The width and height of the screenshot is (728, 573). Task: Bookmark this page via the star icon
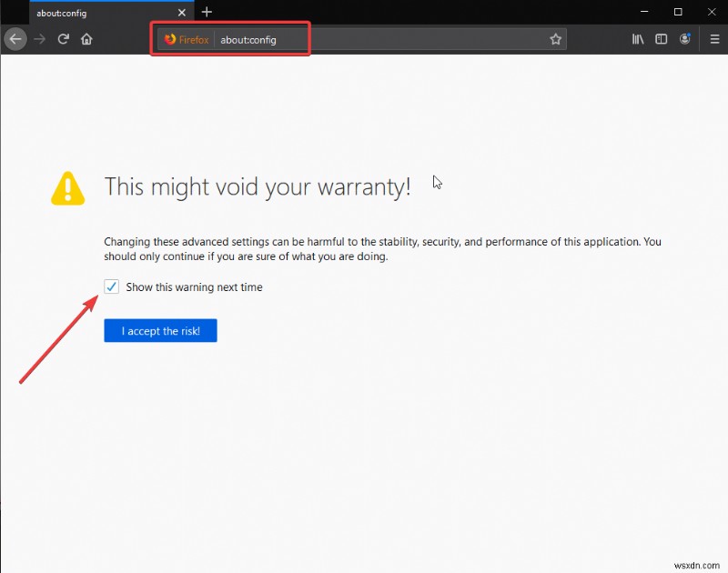pos(555,39)
